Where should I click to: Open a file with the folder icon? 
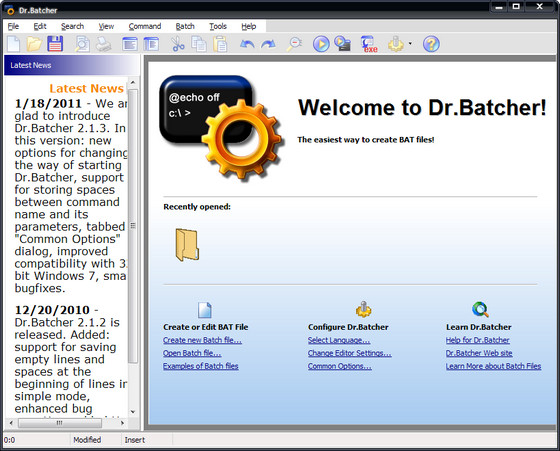pyautogui.click(x=34, y=44)
